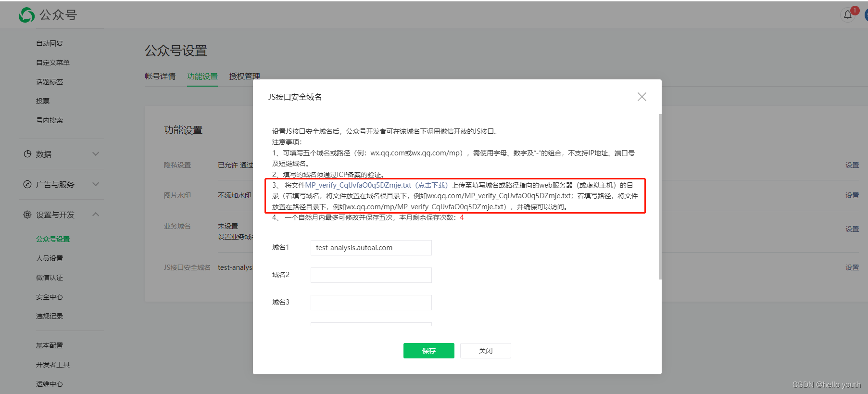Switch to the 授权管理 tab

point(244,76)
